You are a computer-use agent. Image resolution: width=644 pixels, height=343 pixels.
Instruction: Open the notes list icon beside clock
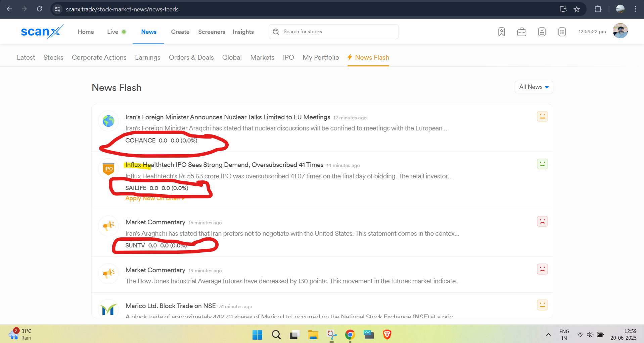[x=562, y=32]
